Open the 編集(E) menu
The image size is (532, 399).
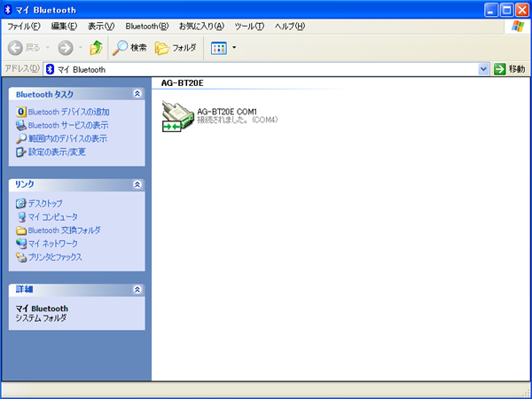pos(64,26)
